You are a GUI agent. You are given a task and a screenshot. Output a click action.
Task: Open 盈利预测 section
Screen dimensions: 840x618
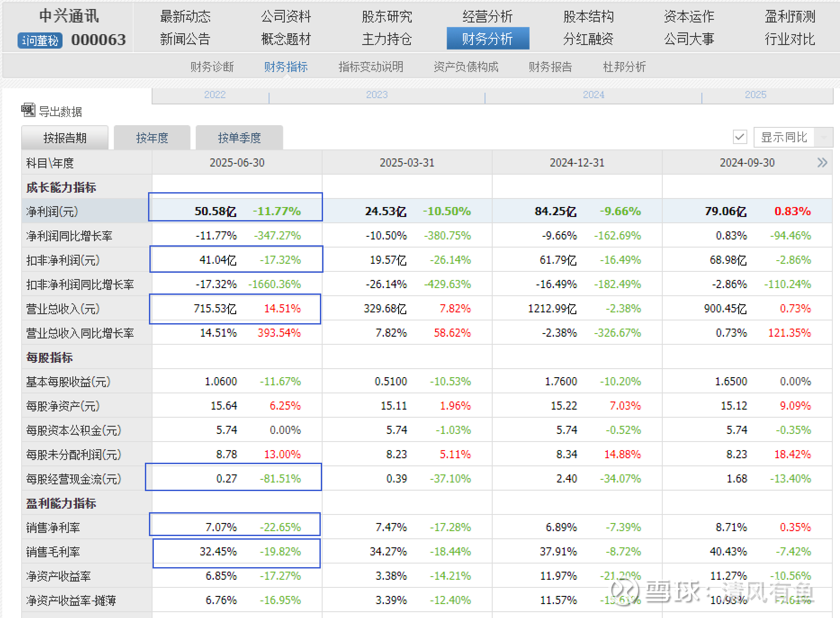[790, 17]
